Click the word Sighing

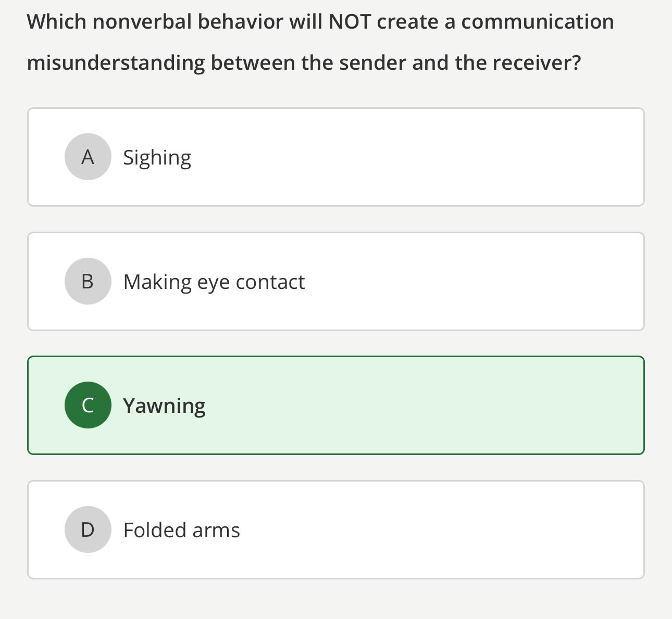[157, 156]
